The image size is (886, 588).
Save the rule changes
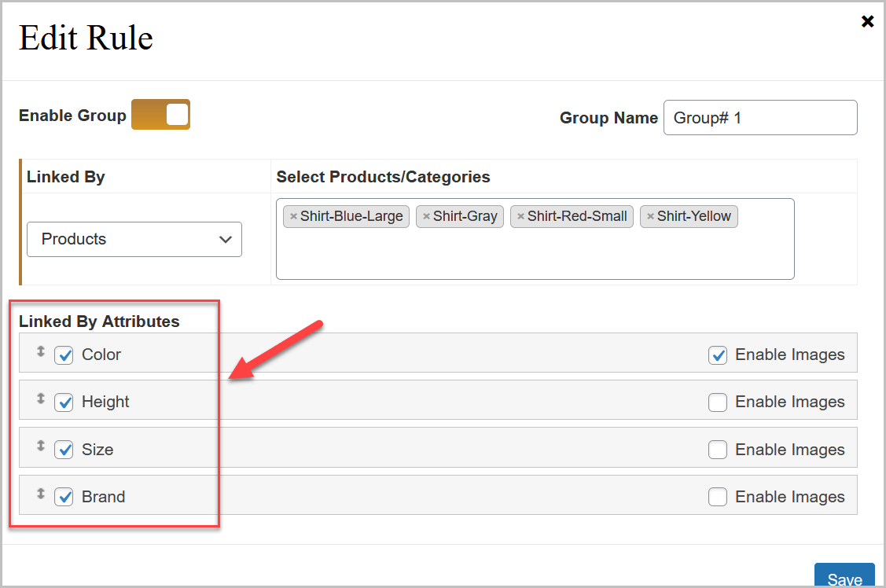pyautogui.click(x=844, y=578)
